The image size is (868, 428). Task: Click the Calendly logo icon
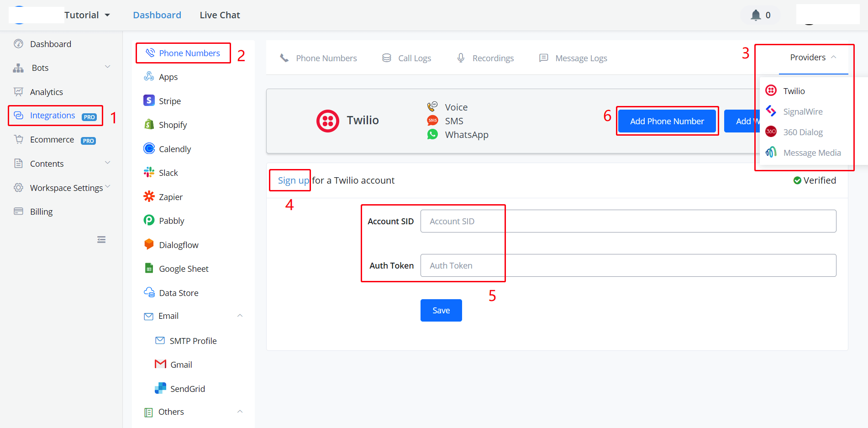coord(149,148)
